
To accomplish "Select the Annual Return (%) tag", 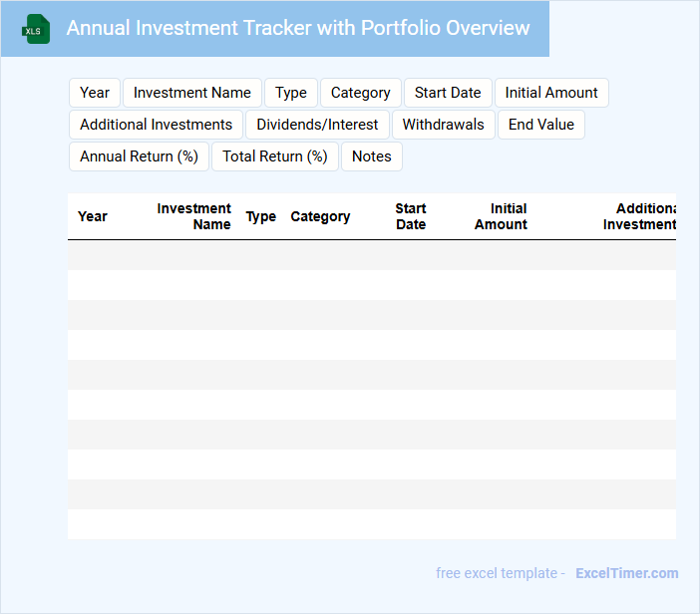I will pyautogui.click(x=139, y=156).
